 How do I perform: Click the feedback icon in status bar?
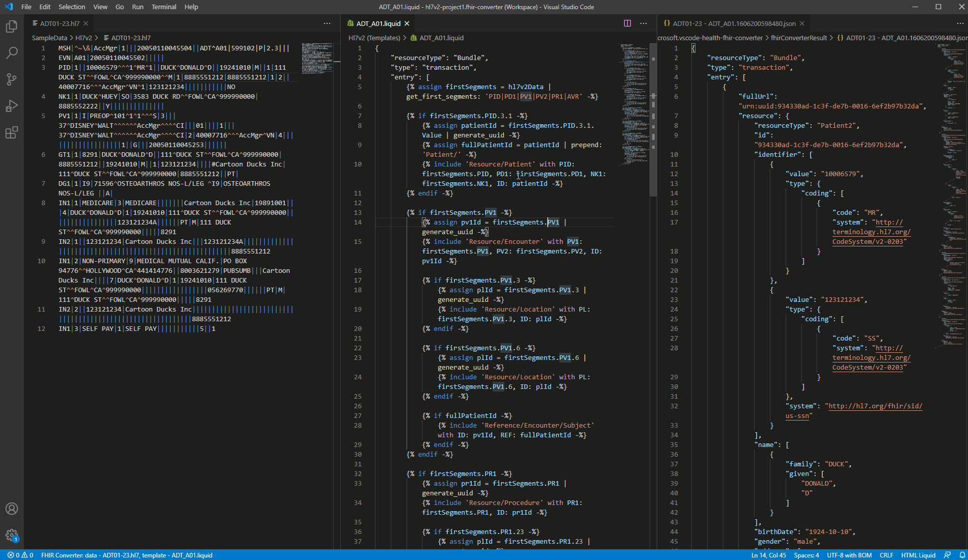947,555
